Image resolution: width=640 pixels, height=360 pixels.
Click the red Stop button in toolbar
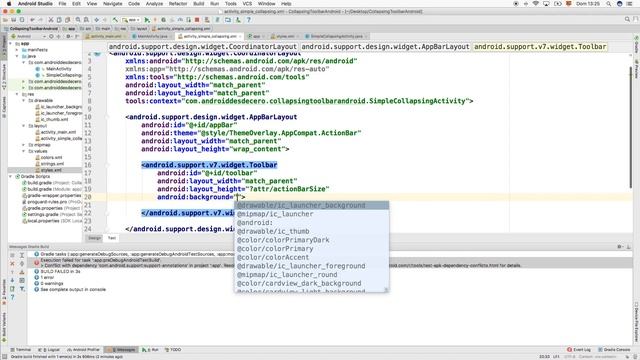[x=197, y=20]
